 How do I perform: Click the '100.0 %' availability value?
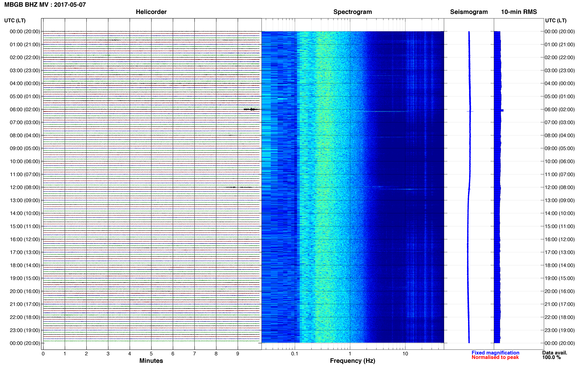pos(551,357)
